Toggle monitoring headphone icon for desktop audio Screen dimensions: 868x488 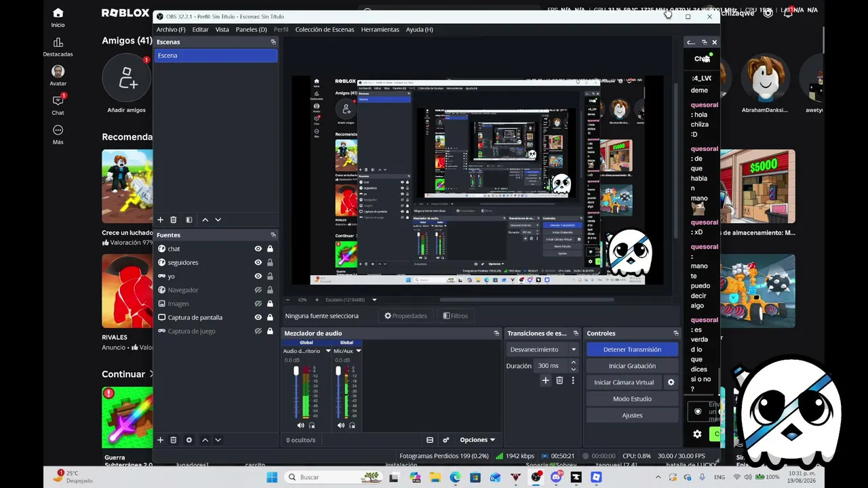click(312, 426)
